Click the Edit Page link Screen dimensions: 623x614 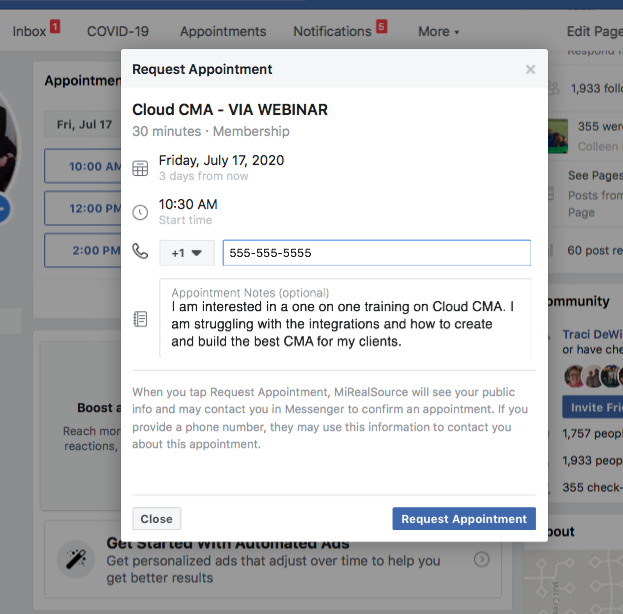[x=594, y=31]
